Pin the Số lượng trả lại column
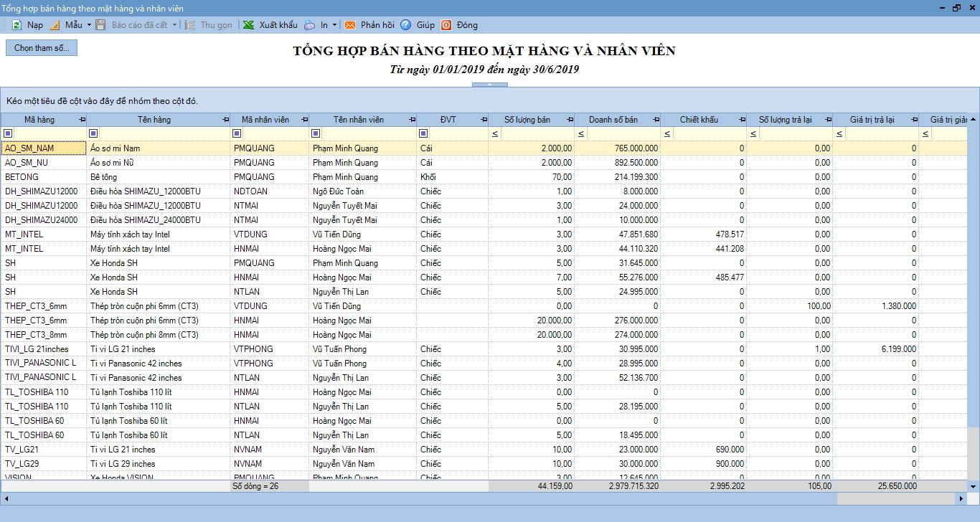The image size is (980, 522). [828, 120]
